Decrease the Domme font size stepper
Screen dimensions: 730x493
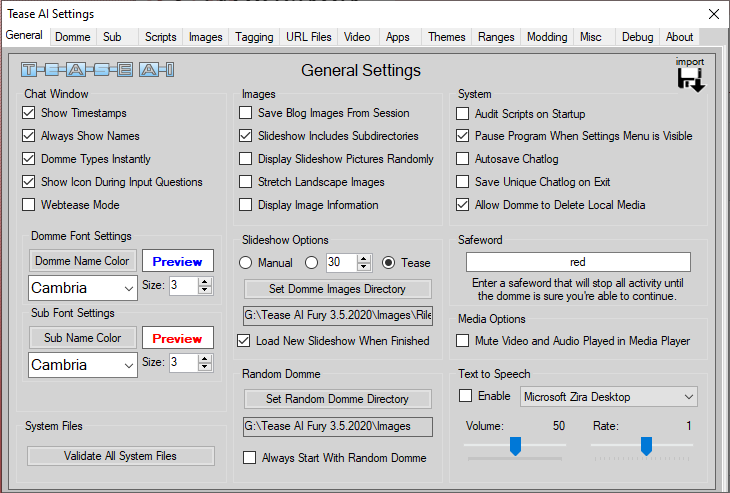[205, 290]
